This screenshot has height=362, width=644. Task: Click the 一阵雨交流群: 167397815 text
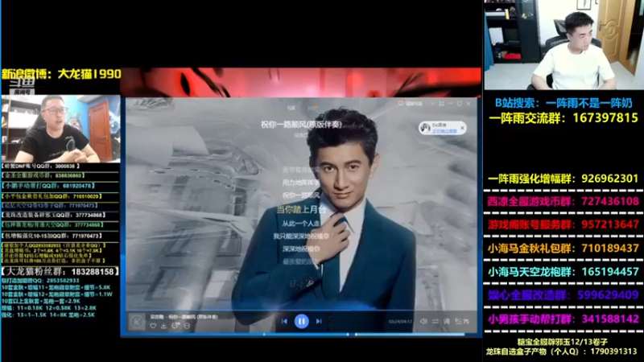point(563,118)
